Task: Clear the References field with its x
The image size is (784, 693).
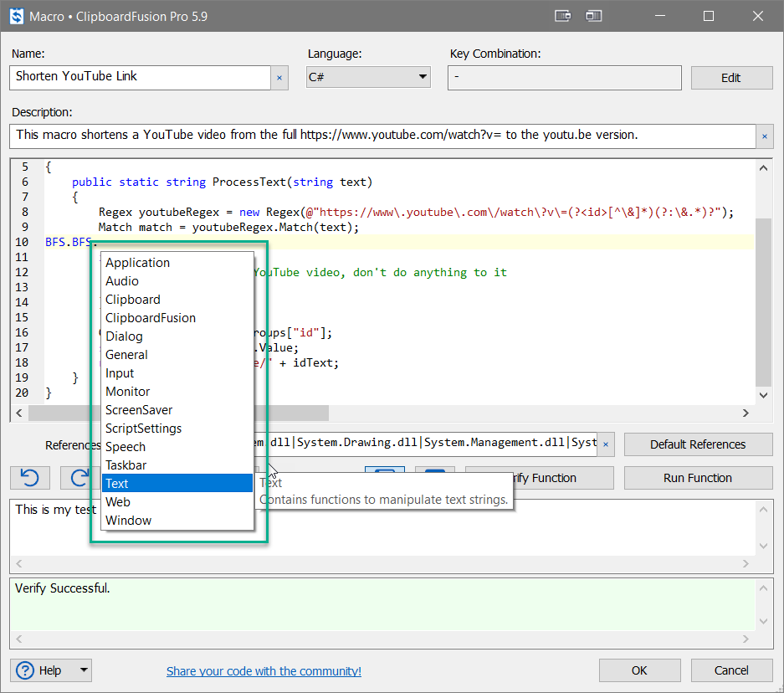Action: 606,444
